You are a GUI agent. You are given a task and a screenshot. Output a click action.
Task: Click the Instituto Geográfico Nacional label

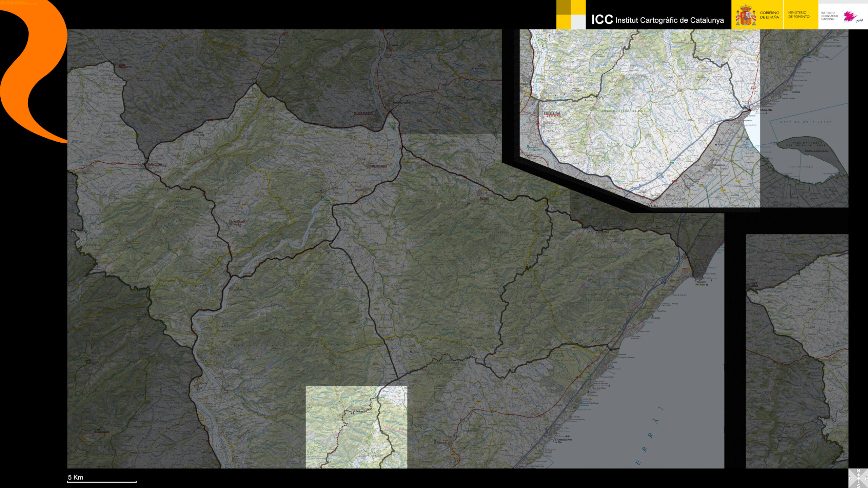click(x=829, y=16)
